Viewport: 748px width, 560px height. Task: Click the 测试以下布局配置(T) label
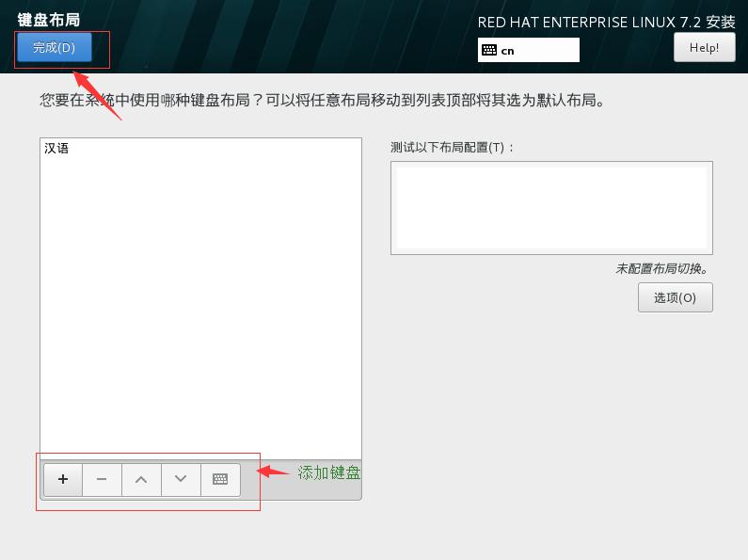(453, 147)
